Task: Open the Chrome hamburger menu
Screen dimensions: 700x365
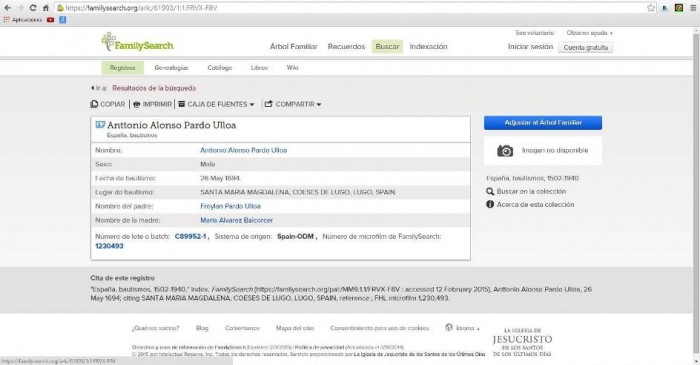Action: click(x=692, y=8)
